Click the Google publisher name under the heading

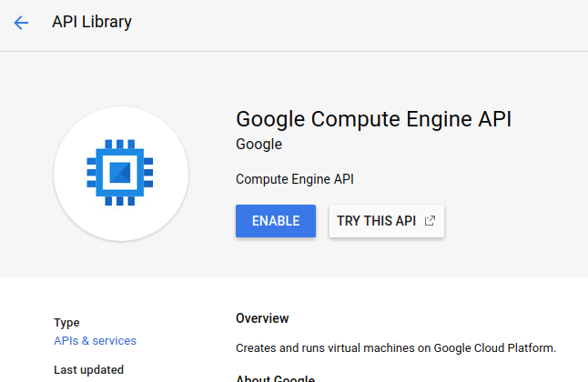[x=259, y=145]
